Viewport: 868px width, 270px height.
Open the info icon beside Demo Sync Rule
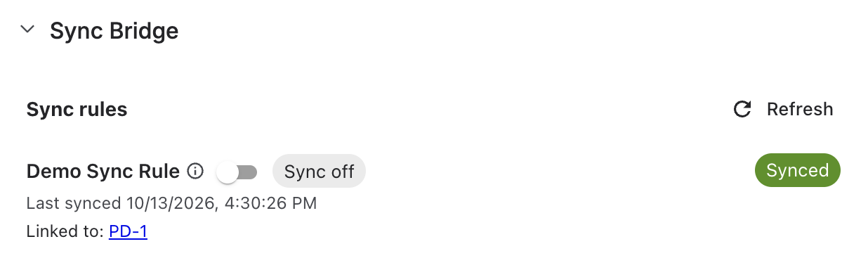[x=196, y=171]
